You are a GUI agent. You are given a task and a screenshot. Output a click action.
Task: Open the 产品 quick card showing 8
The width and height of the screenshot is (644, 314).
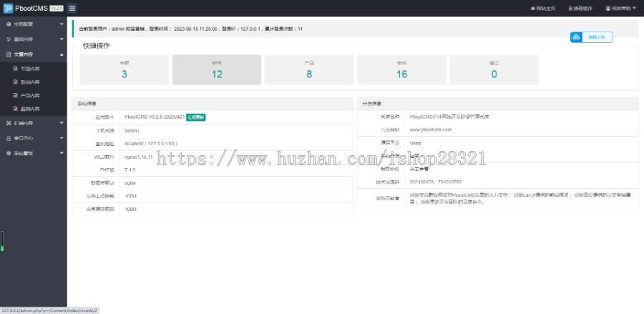point(309,70)
